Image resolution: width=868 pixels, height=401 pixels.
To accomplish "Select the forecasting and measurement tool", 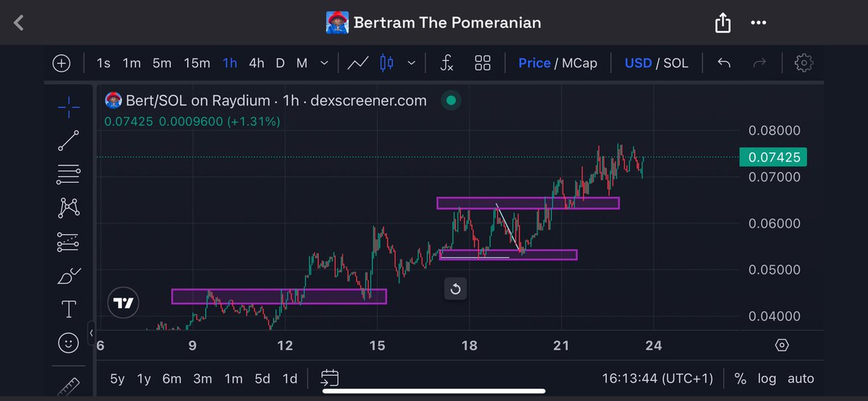I will [69, 242].
